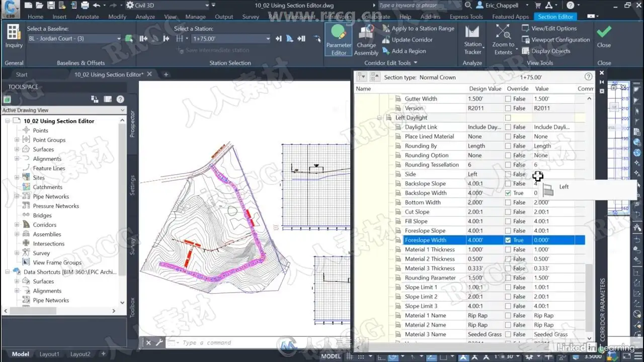Click the Save quick access icon

(51, 6)
